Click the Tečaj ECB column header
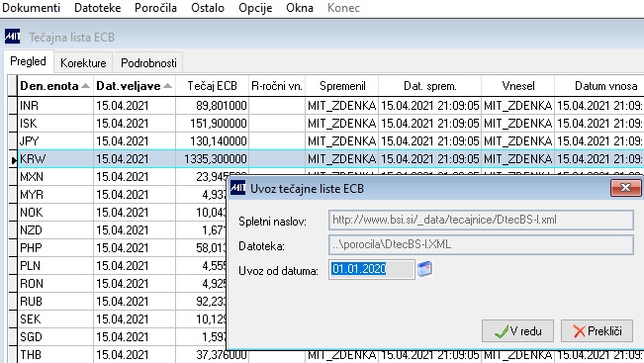 coord(213,86)
